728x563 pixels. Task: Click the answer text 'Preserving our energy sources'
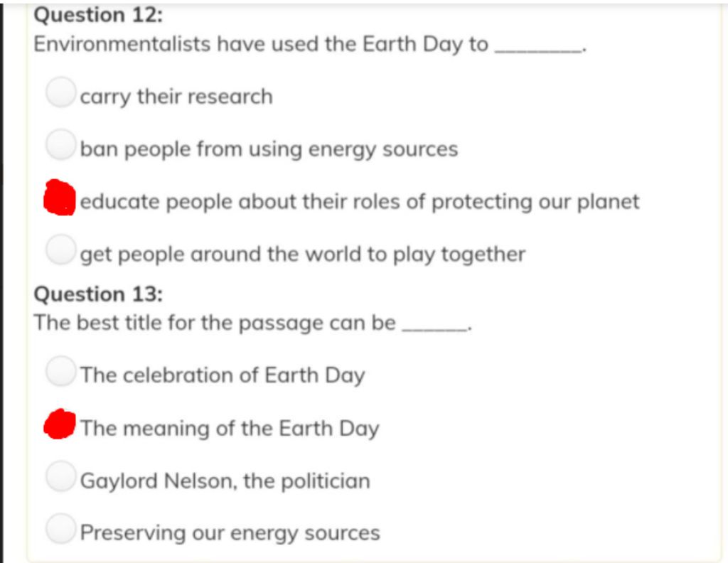coord(230,533)
